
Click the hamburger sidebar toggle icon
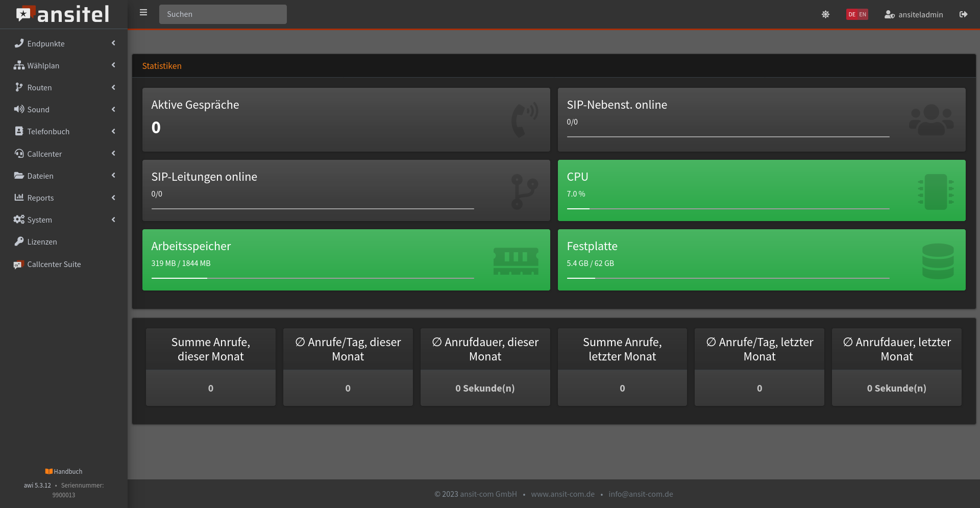coord(143,13)
